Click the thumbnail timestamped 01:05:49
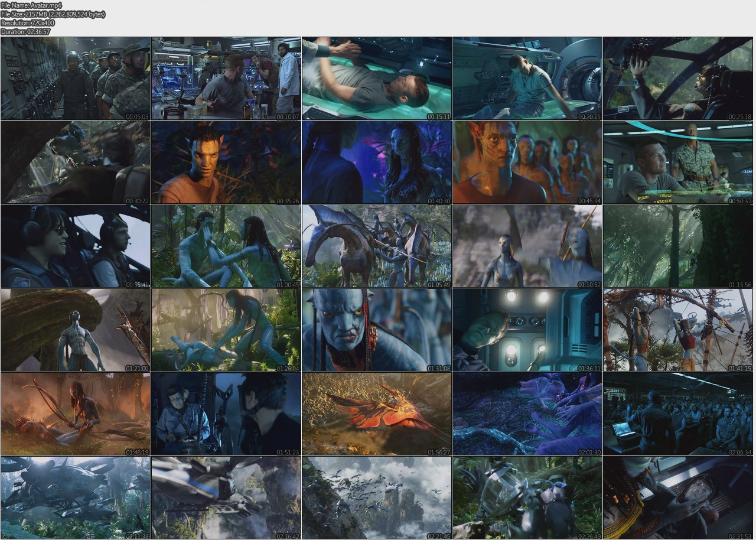Viewport: 756px width, 540px height. (x=377, y=246)
